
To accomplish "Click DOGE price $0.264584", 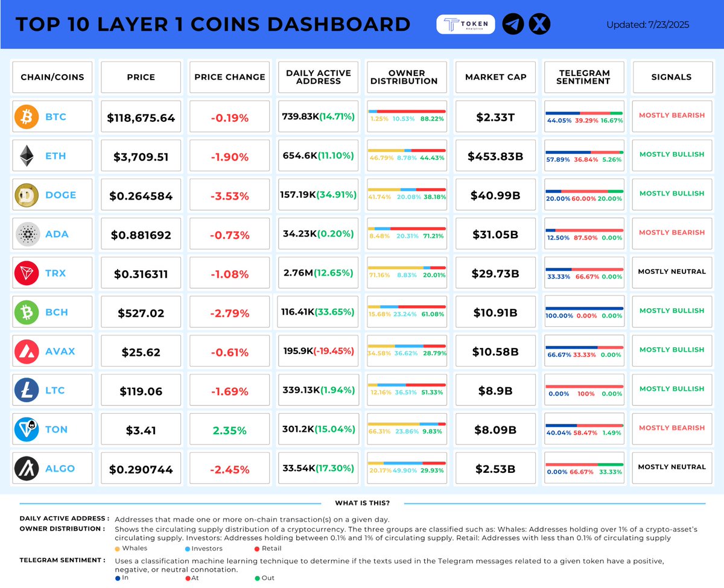I will (x=141, y=196).
